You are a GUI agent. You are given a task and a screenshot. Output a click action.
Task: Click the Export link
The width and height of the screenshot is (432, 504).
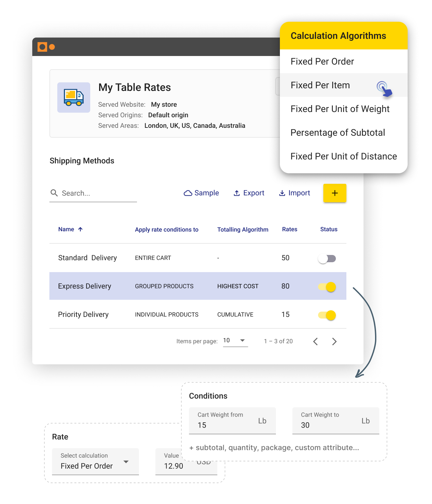tap(254, 193)
